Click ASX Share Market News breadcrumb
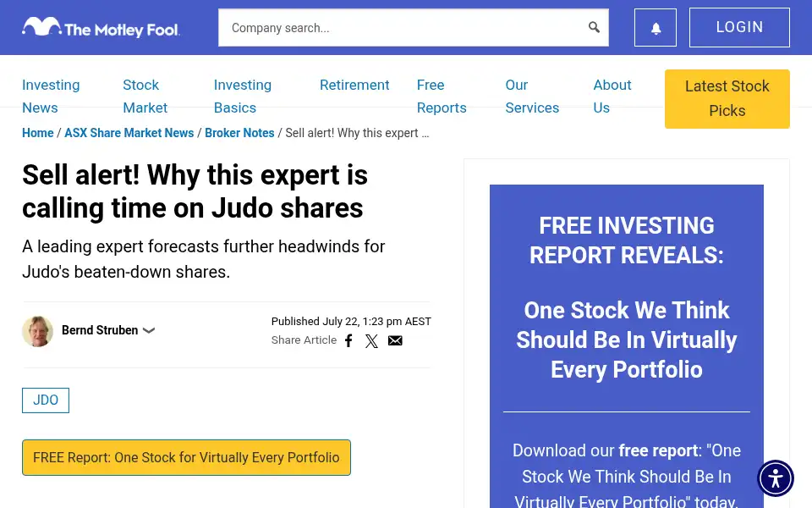The height and width of the screenshot is (508, 812). (129, 133)
